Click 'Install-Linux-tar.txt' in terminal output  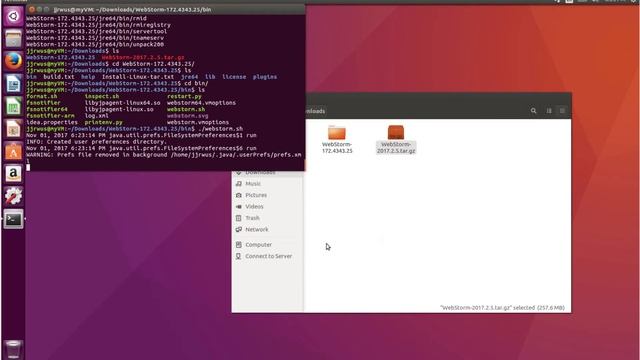pos(138,77)
